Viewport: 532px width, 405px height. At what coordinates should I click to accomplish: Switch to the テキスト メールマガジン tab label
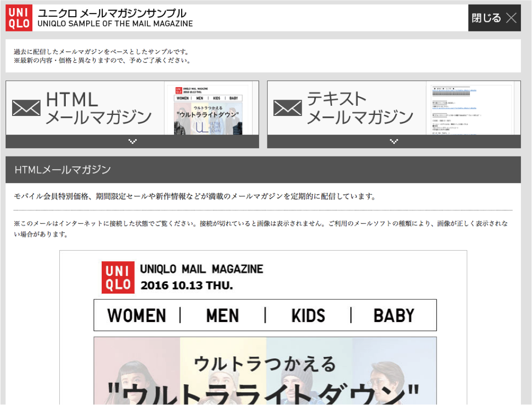pos(359,108)
